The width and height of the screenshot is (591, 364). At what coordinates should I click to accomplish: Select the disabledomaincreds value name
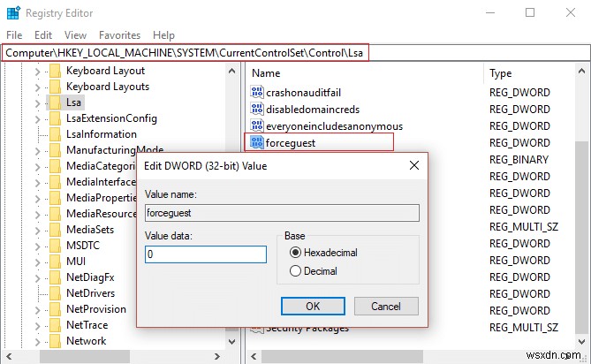[313, 110]
